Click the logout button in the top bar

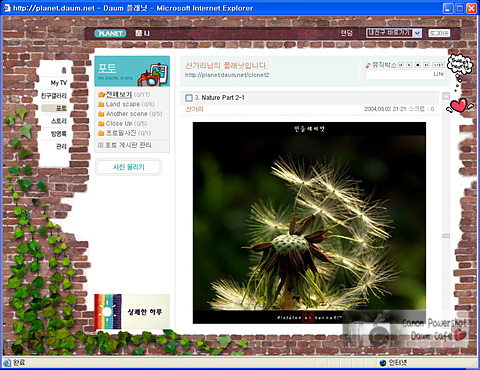439,33
